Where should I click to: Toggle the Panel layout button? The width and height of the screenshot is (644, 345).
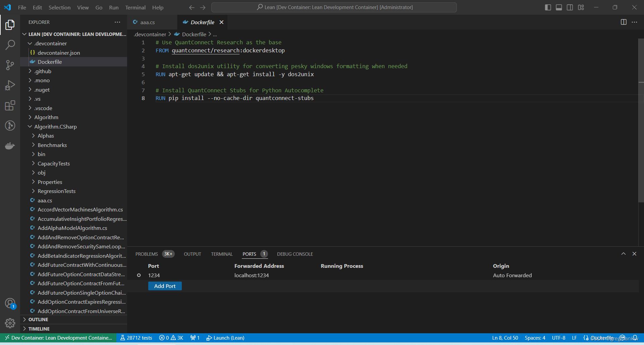coord(559,7)
